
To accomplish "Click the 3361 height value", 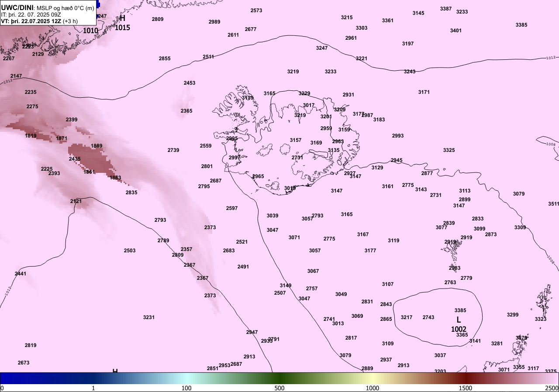I will click(x=388, y=21).
